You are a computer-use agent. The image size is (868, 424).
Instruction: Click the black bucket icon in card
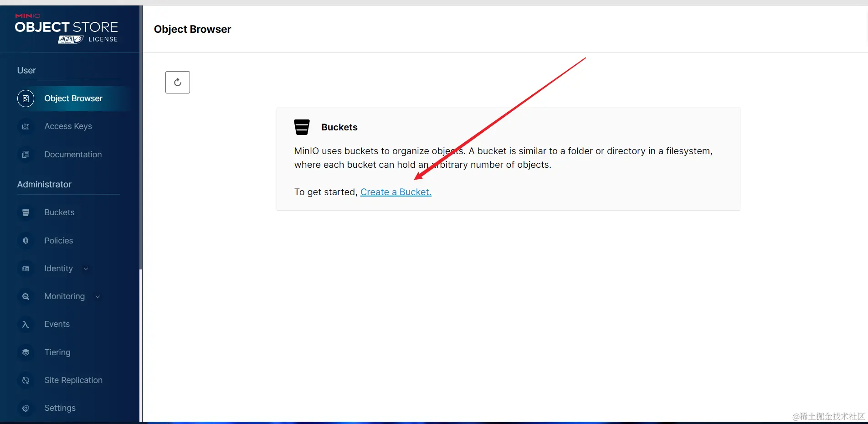coord(302,127)
